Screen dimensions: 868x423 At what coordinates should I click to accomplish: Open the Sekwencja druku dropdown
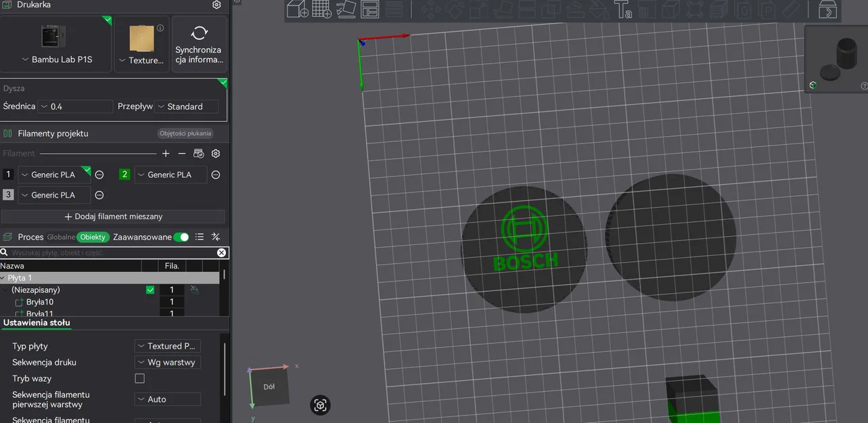tap(168, 362)
